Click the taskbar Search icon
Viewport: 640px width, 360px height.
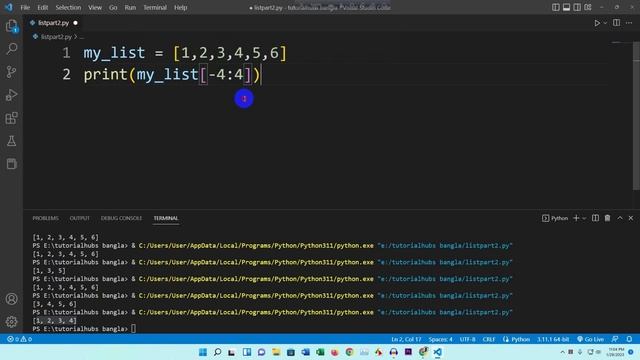(x=217, y=352)
